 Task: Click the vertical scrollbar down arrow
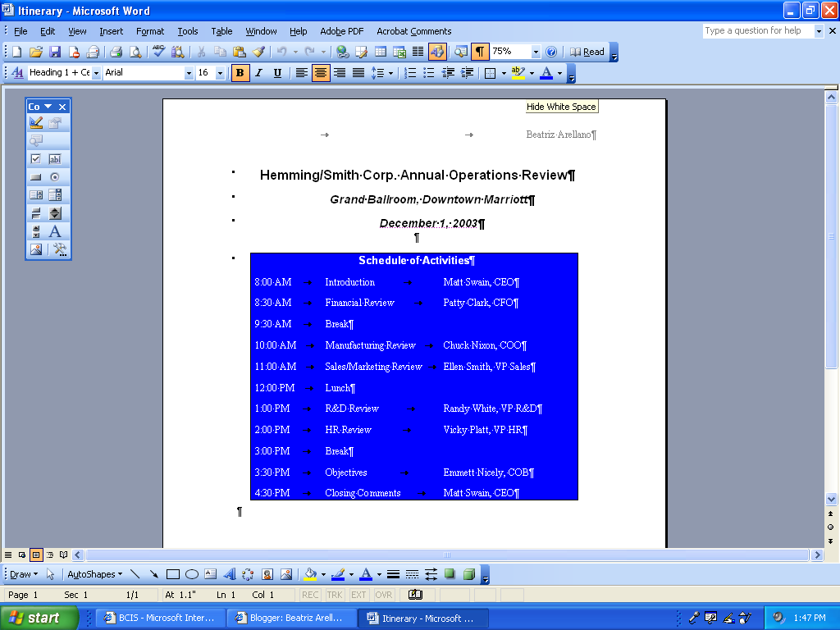[831, 499]
